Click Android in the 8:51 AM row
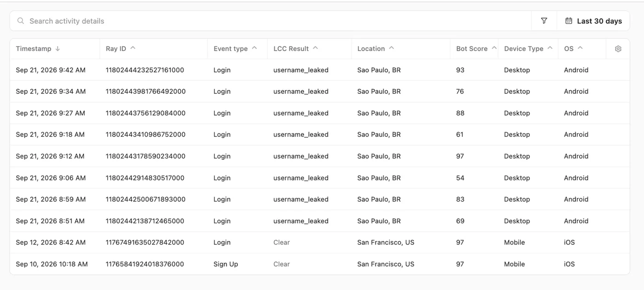Screen dimensions: 644x290 (576, 221)
